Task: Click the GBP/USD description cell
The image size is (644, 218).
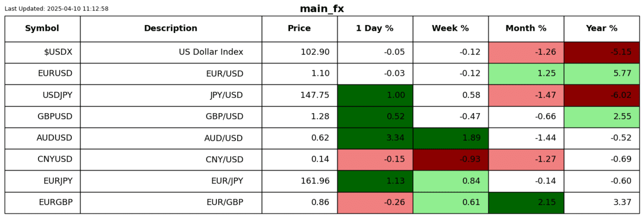Action: (x=170, y=117)
